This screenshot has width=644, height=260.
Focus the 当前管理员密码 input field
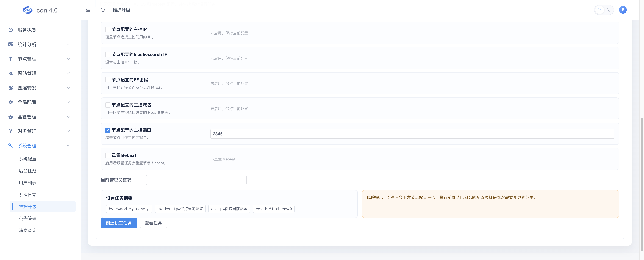(x=196, y=180)
